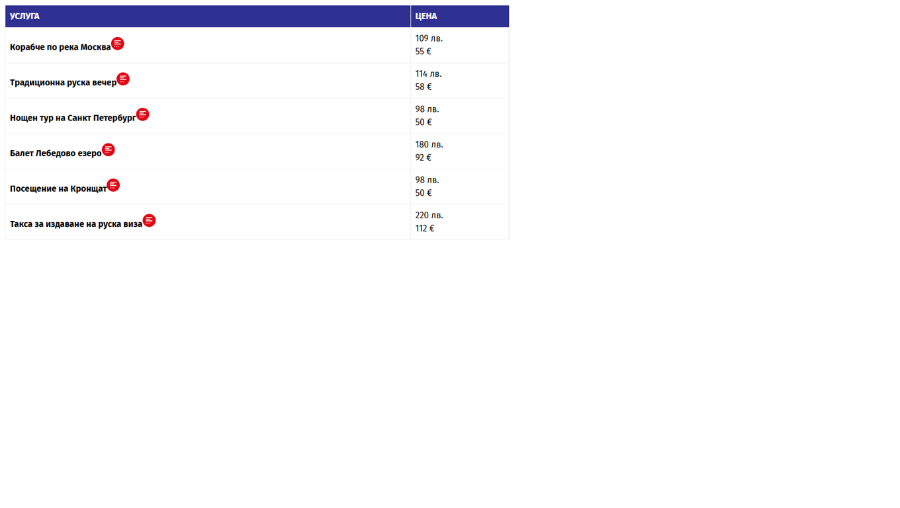Select the text Нощен тур на Санкт Петербург
Image resolution: width=900 pixels, height=508 pixels.
pos(73,118)
